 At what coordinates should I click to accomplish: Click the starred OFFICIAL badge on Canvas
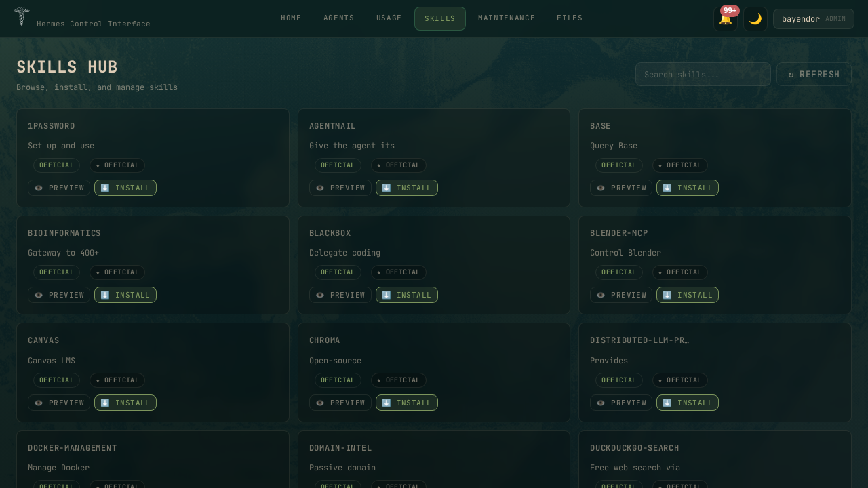pos(117,380)
